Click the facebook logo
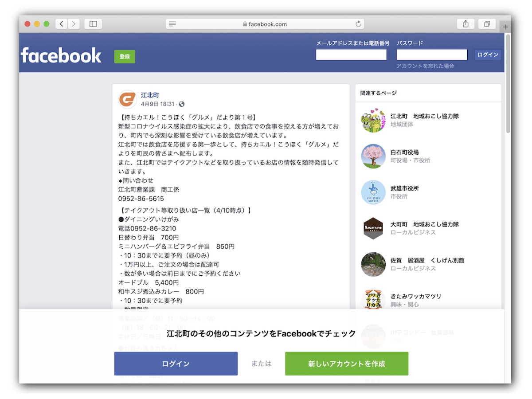The width and height of the screenshot is (532, 399). coord(61,55)
